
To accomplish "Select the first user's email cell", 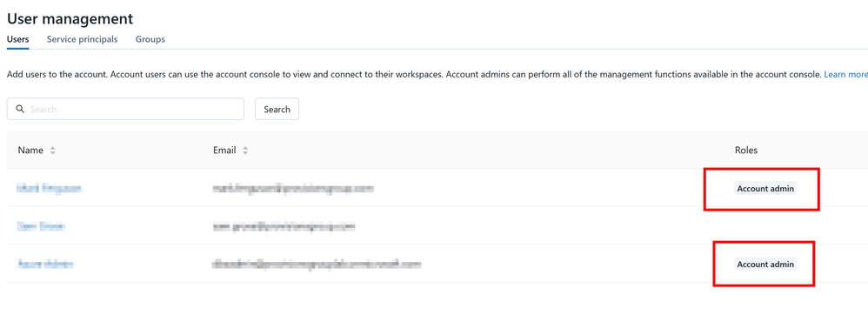I will coord(293,189).
